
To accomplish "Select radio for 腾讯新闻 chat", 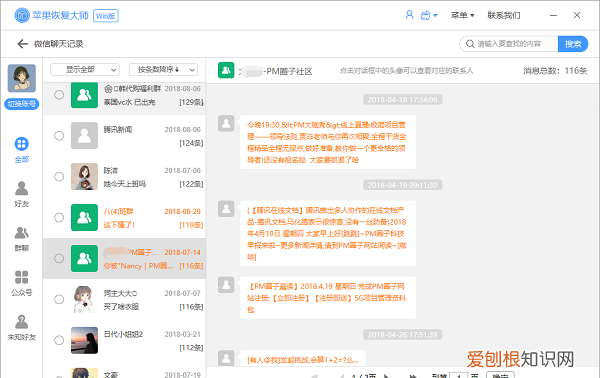I will [x=59, y=135].
